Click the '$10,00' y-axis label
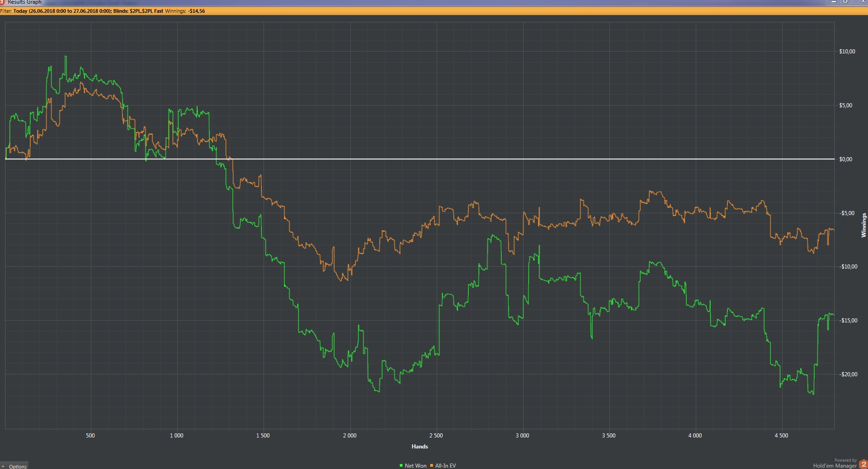This screenshot has height=469, width=868. click(847, 52)
